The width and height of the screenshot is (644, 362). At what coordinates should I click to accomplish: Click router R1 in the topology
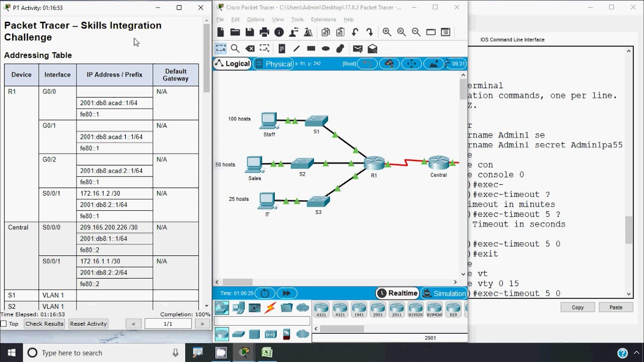click(x=374, y=163)
